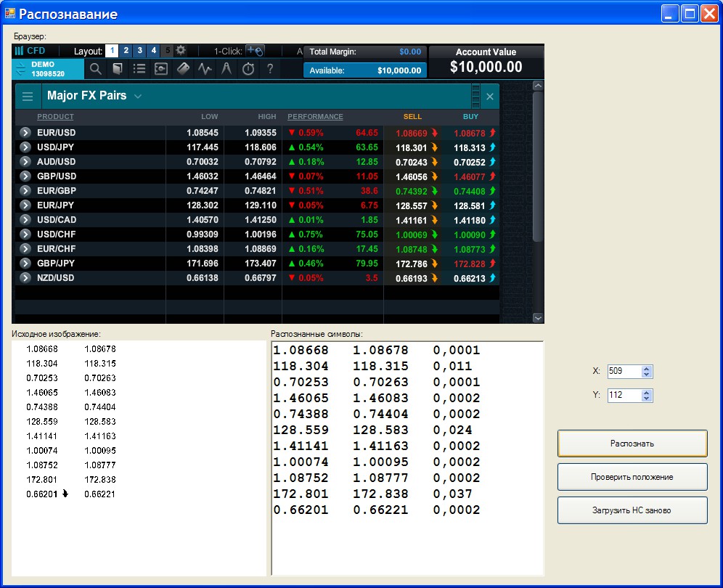The image size is (723, 588).
Task: Toggle the 1-Click trading mouse button
Action: pyautogui.click(x=255, y=50)
